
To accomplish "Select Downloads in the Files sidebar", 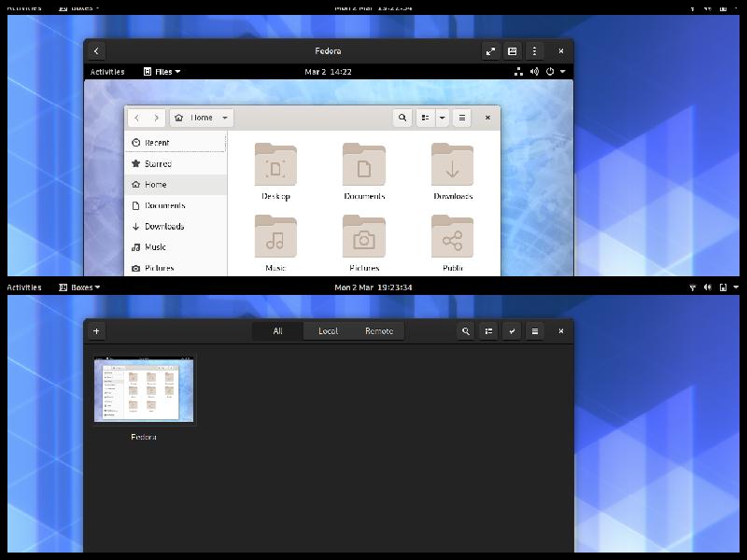I will [176, 226].
